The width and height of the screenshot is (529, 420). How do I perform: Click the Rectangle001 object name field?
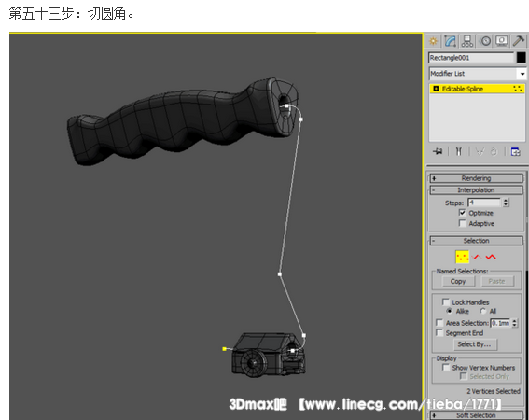pyautogui.click(x=471, y=58)
